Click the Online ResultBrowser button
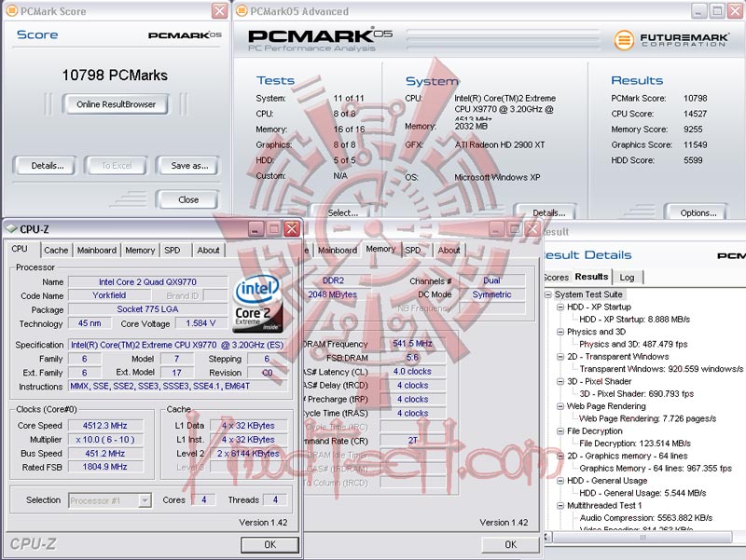 click(x=116, y=104)
